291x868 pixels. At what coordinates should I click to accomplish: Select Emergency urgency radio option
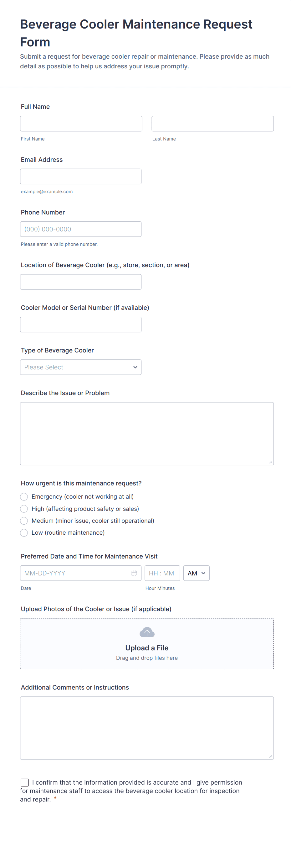pyautogui.click(x=24, y=497)
